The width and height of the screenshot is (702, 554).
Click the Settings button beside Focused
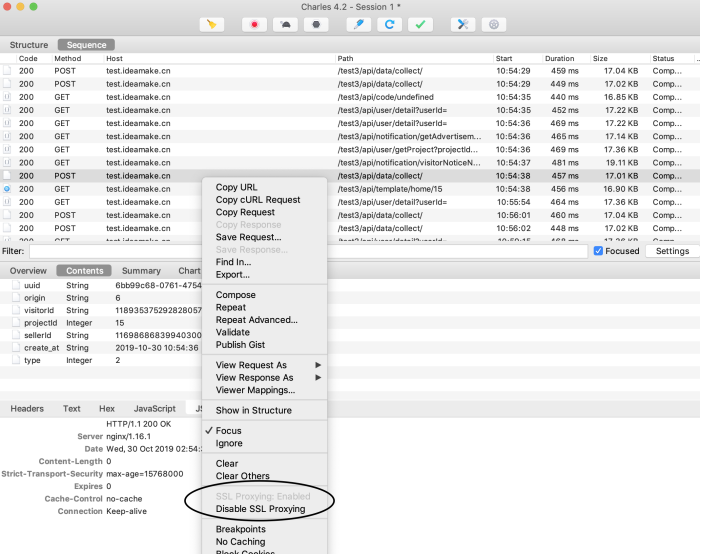pyautogui.click(x=672, y=251)
